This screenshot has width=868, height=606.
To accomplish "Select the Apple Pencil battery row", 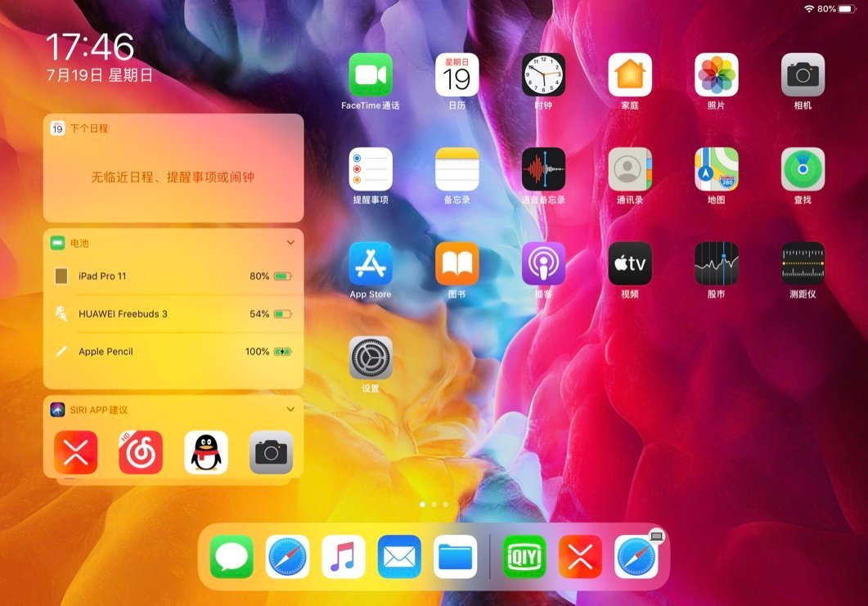I will [x=173, y=352].
